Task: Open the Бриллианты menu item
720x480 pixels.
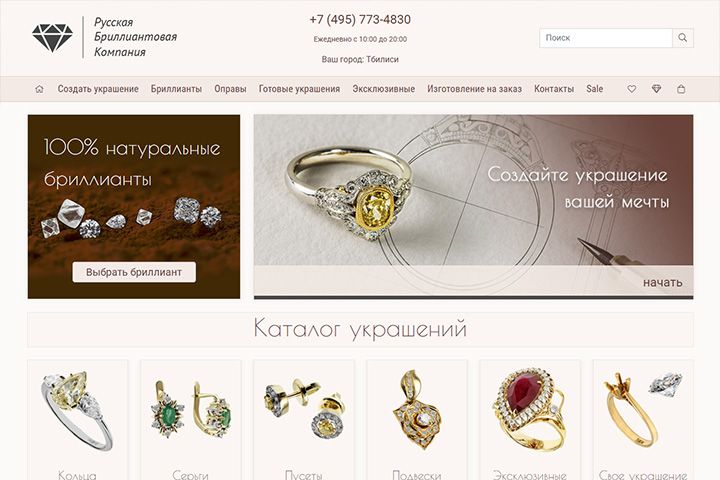Action: pos(176,89)
